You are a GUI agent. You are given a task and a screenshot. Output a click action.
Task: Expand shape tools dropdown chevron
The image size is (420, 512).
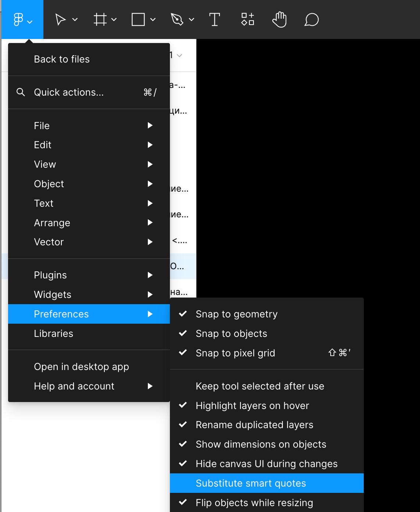153,19
